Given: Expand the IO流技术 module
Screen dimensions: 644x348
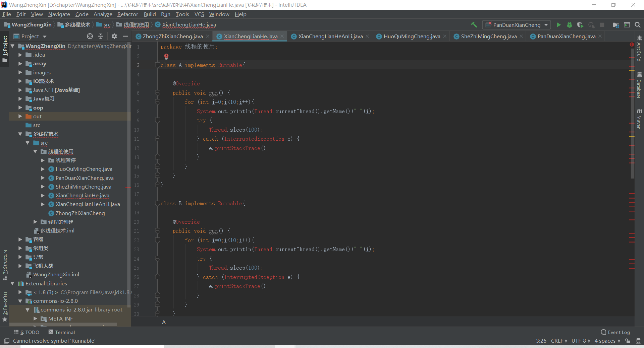Looking at the screenshot, I should coord(20,81).
